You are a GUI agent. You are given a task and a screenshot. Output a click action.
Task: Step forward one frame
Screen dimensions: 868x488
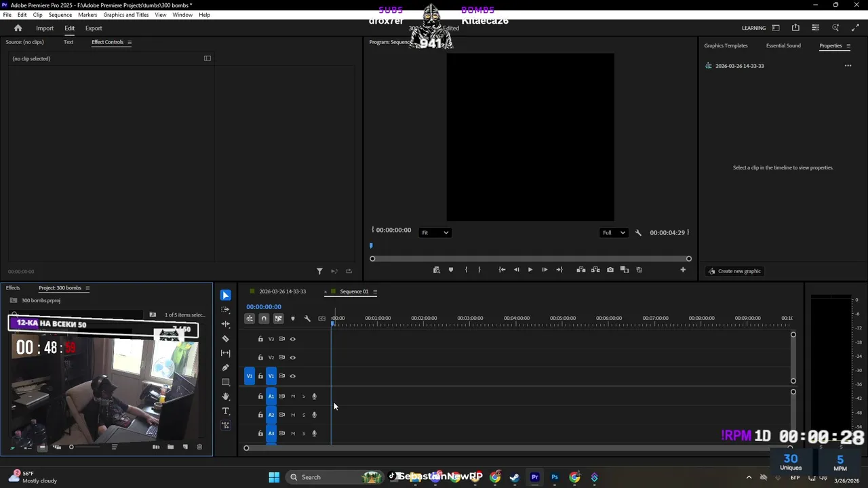[x=545, y=270]
